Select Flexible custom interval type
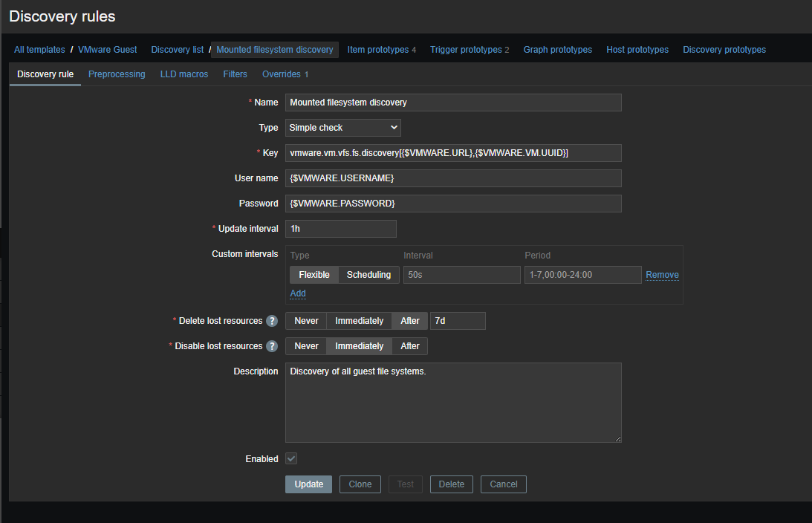Screen dimensions: 812x523 click(x=314, y=275)
